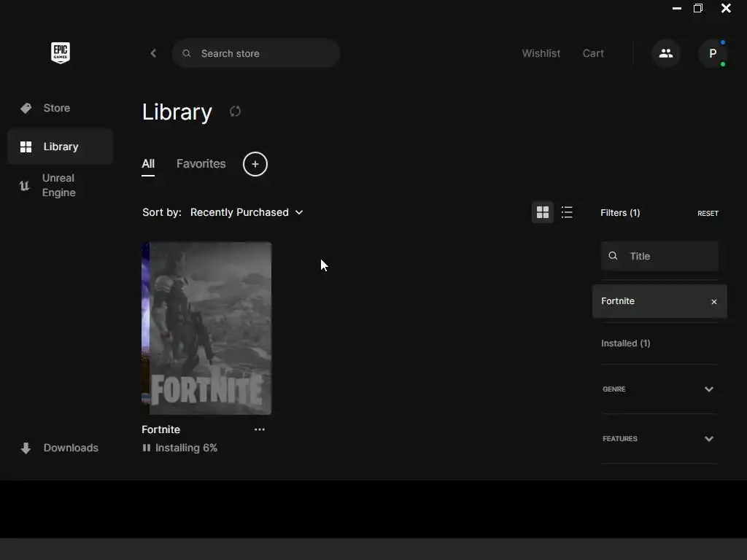Open the Wishlist
Screen dimensions: 747x560
point(541,53)
